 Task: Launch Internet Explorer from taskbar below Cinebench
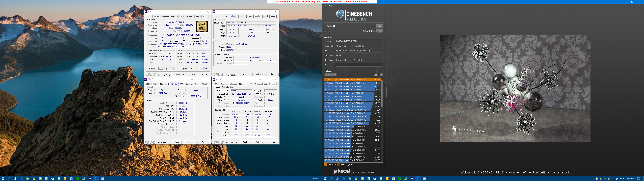406,178
